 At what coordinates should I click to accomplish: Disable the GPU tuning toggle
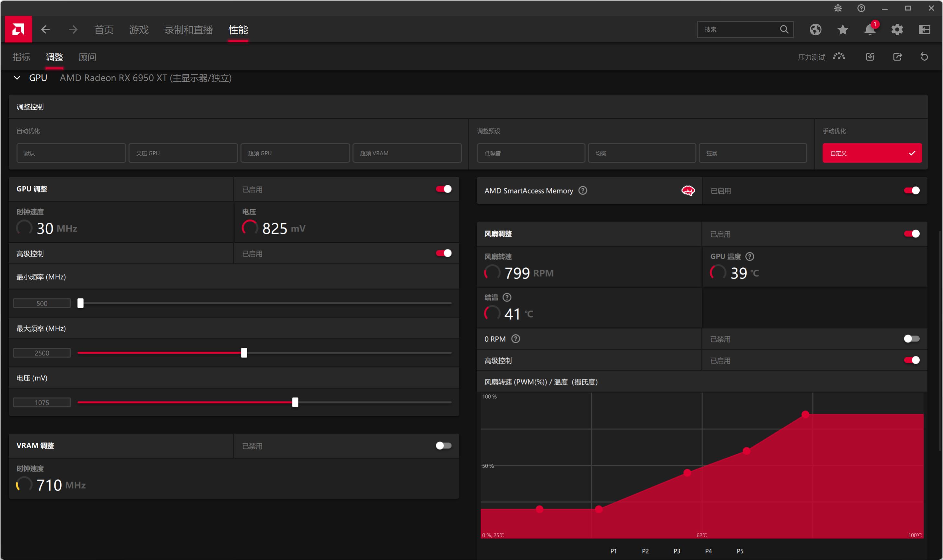coord(443,189)
